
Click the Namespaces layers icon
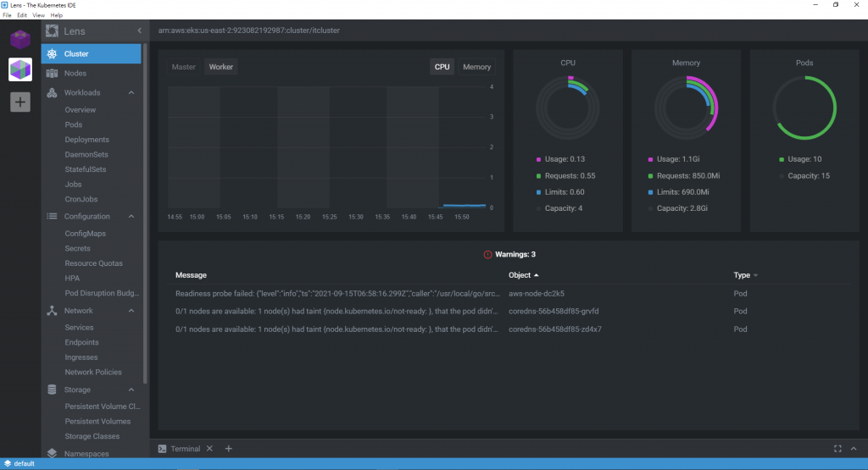(x=52, y=453)
